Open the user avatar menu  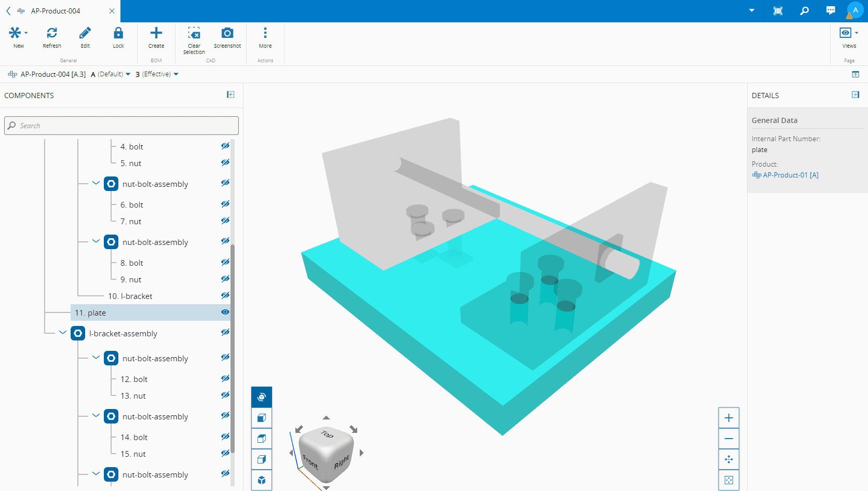coord(855,10)
